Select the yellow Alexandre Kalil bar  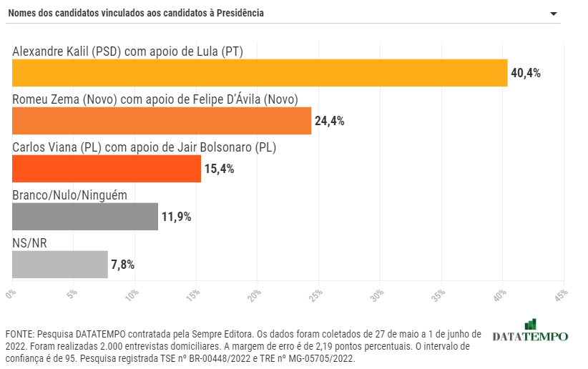coord(260,73)
